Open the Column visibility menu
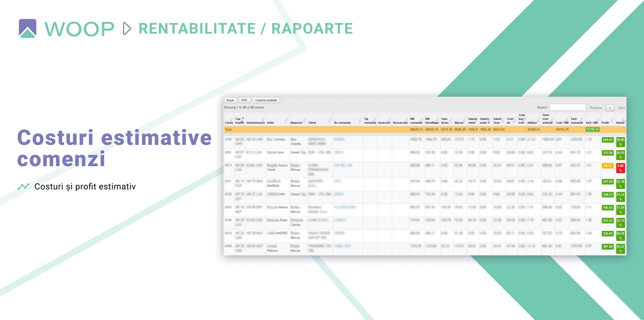 click(266, 100)
